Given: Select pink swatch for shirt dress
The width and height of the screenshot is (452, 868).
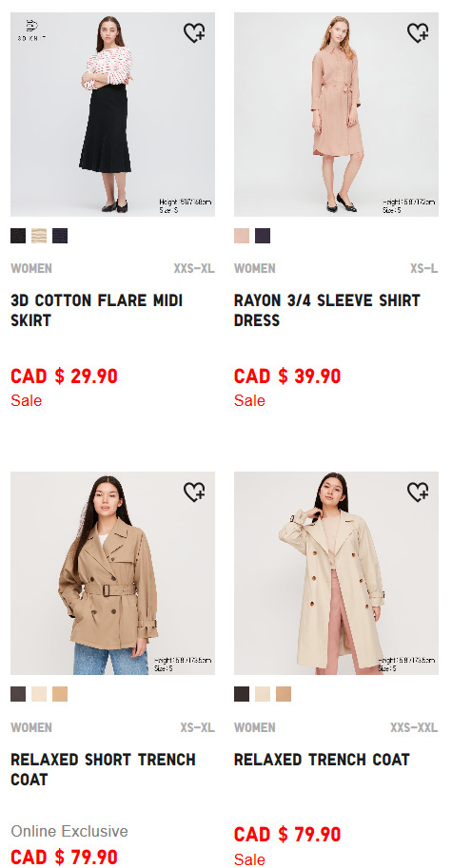Looking at the screenshot, I should tap(242, 236).
